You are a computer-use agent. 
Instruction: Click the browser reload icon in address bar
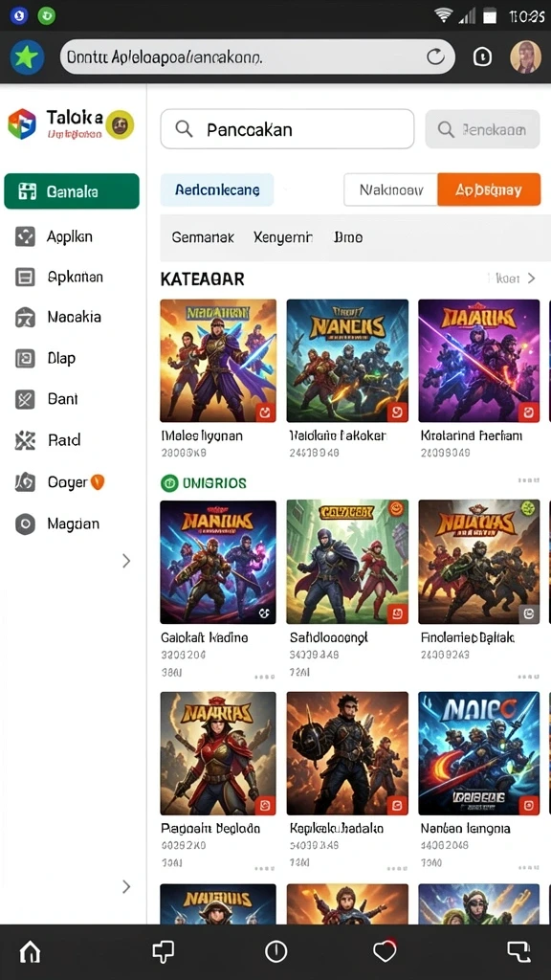click(x=435, y=57)
